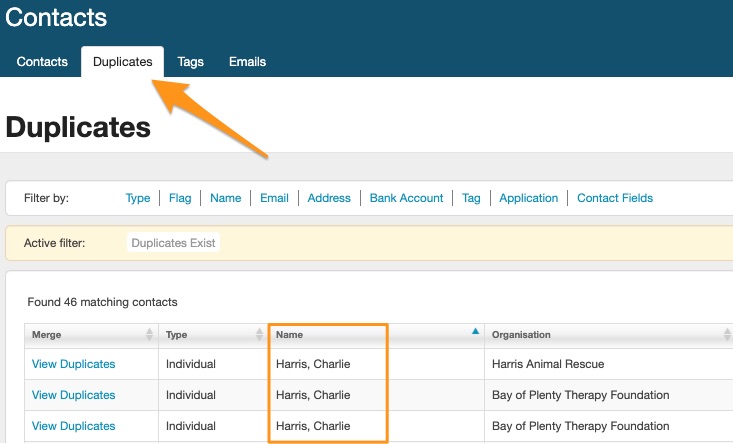Remove the Duplicates Exist active filter
The image size is (733, 444).
tap(174, 243)
